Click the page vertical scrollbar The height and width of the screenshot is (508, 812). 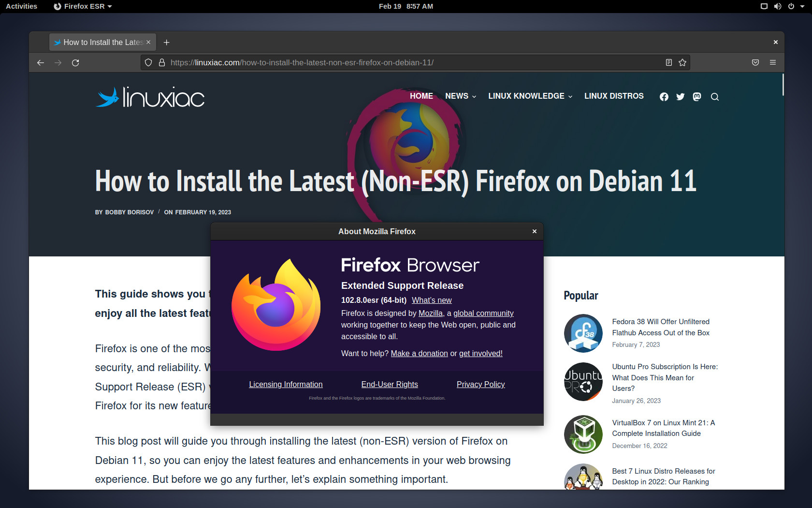[783, 85]
